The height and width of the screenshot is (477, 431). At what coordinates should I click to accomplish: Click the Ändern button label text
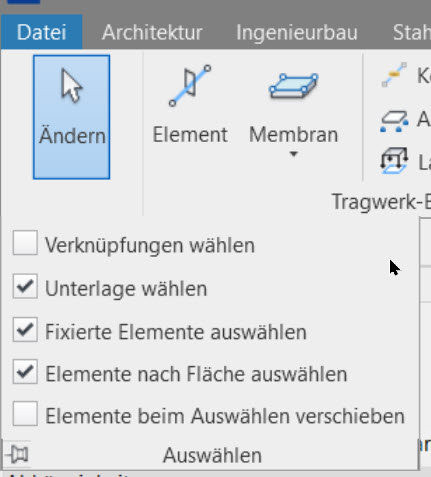click(x=72, y=135)
